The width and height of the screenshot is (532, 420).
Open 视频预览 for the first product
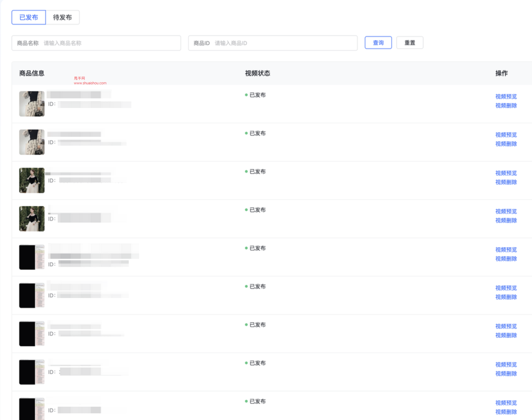pos(506,96)
